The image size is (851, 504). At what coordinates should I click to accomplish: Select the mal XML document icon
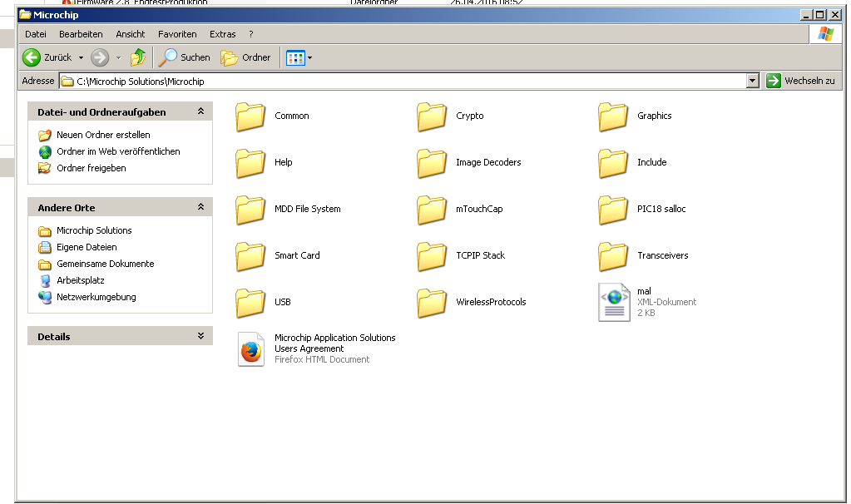[614, 302]
